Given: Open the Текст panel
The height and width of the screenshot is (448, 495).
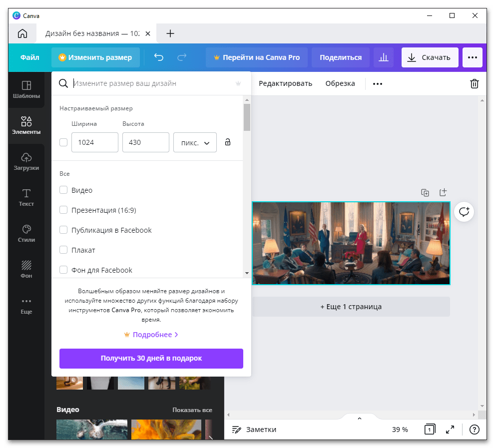Looking at the screenshot, I should [x=26, y=198].
